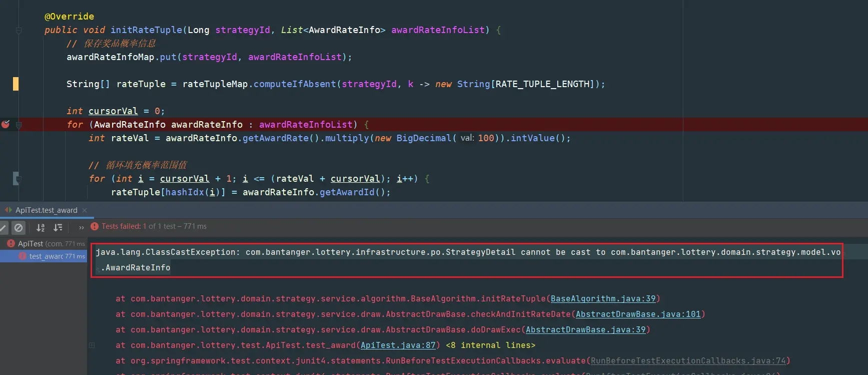Click awardRateInfoMap.put statement
The height and width of the screenshot is (375, 868).
coord(209,57)
